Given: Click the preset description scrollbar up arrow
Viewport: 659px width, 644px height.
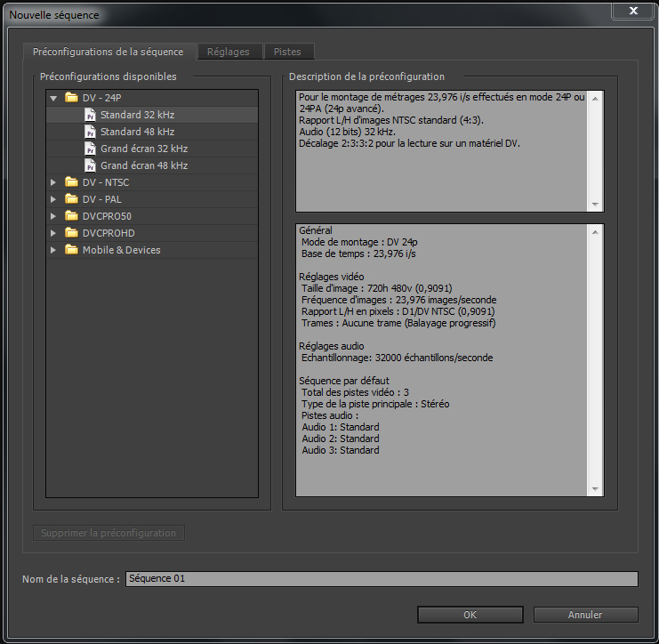Looking at the screenshot, I should (595, 99).
